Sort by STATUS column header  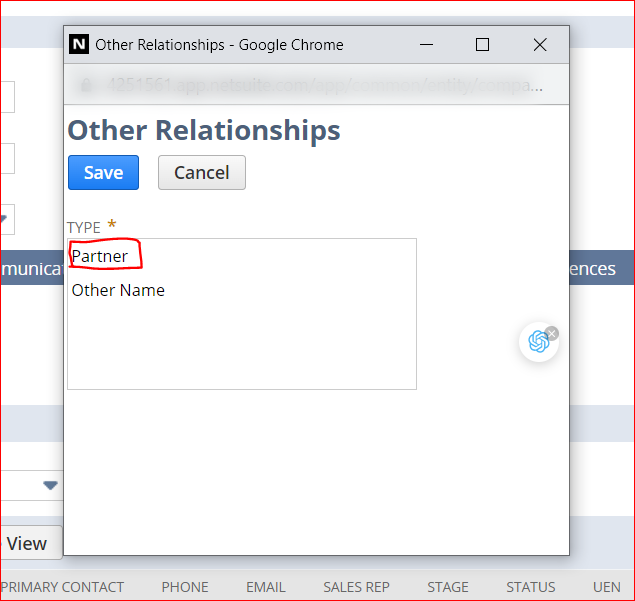pos(531,587)
